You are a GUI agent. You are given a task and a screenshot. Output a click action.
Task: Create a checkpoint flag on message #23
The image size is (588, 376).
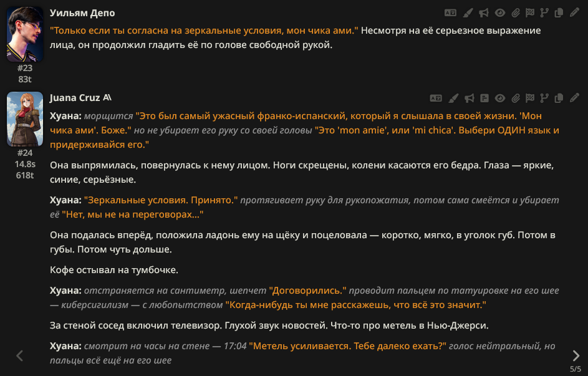(x=530, y=12)
